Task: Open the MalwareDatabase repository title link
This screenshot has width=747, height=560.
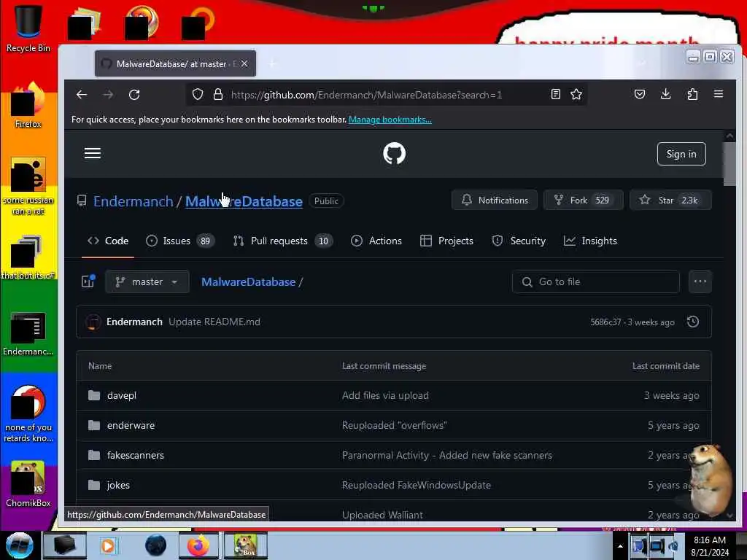Action: tap(244, 201)
